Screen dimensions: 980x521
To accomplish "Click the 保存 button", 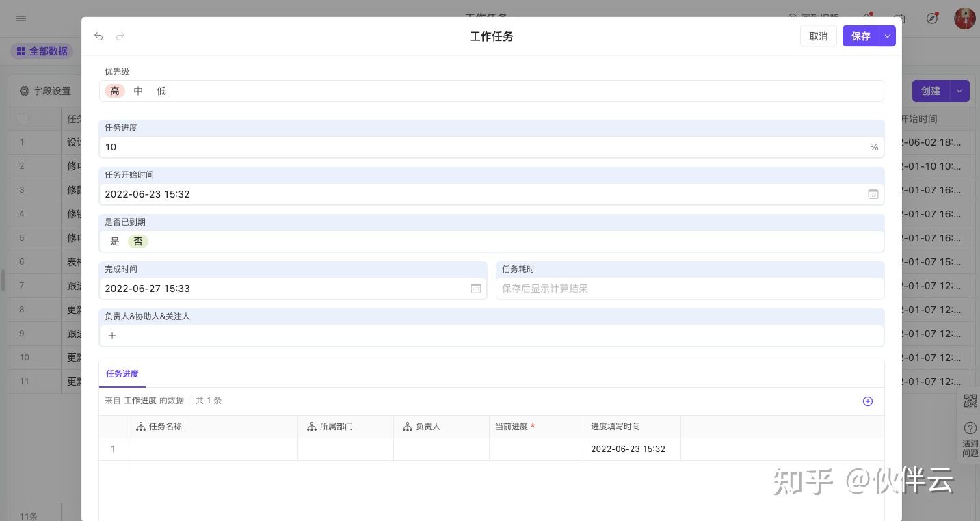I will [860, 36].
